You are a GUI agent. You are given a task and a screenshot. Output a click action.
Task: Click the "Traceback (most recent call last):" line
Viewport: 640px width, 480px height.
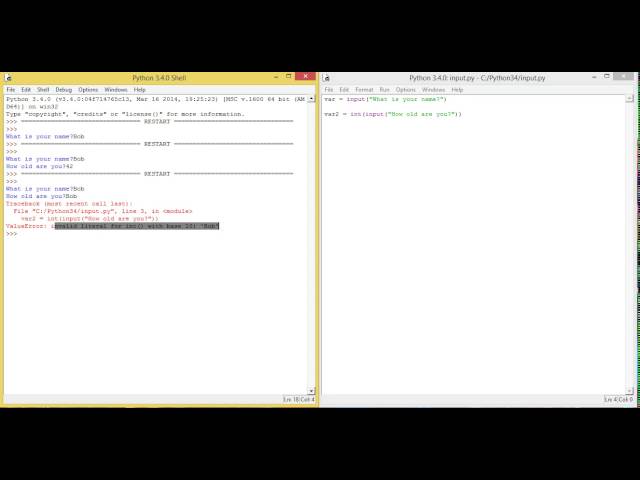coord(69,204)
